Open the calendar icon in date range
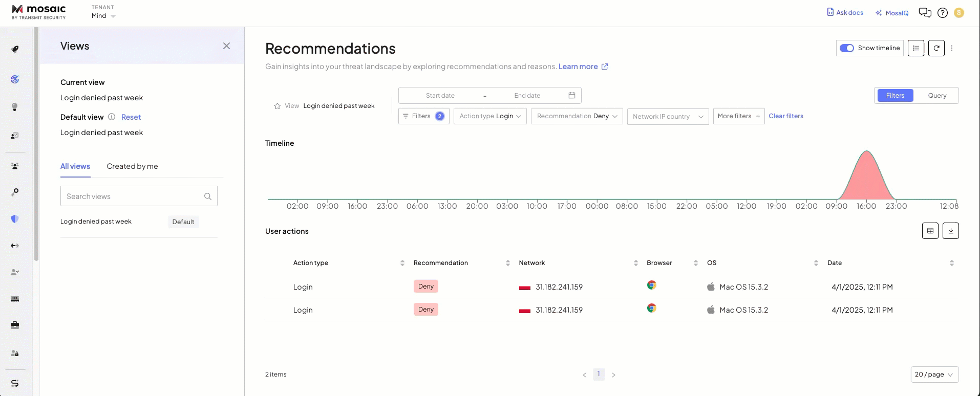The width and height of the screenshot is (980, 396). pos(572,95)
